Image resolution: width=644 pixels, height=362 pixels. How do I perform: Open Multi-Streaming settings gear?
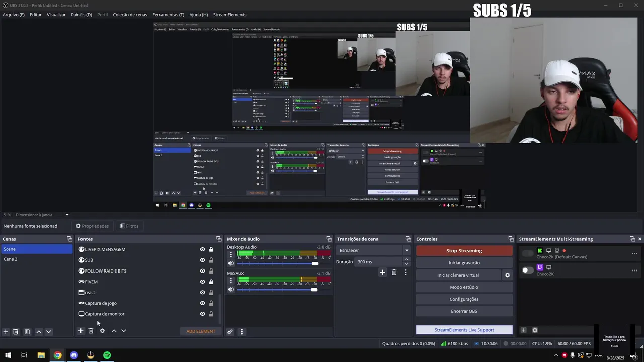tap(535, 330)
